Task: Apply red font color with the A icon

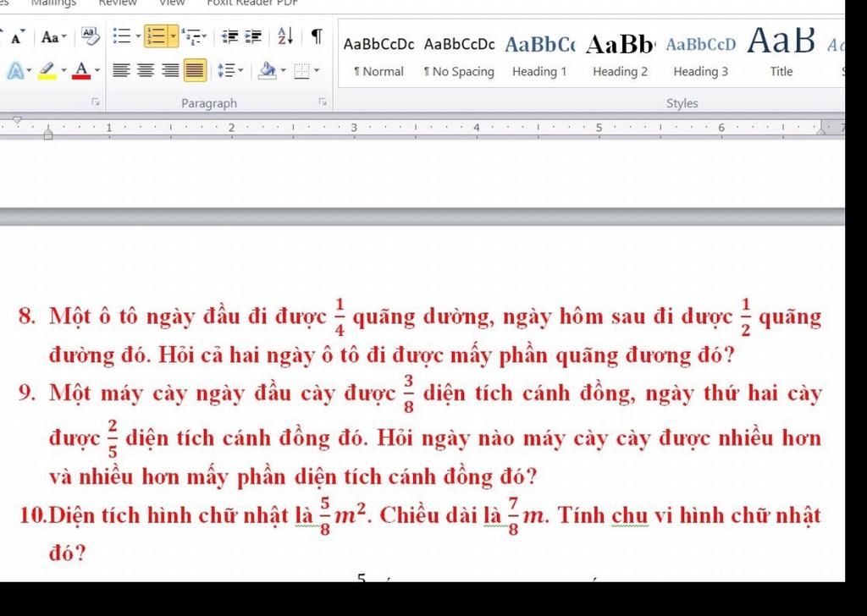Action: 81,71
